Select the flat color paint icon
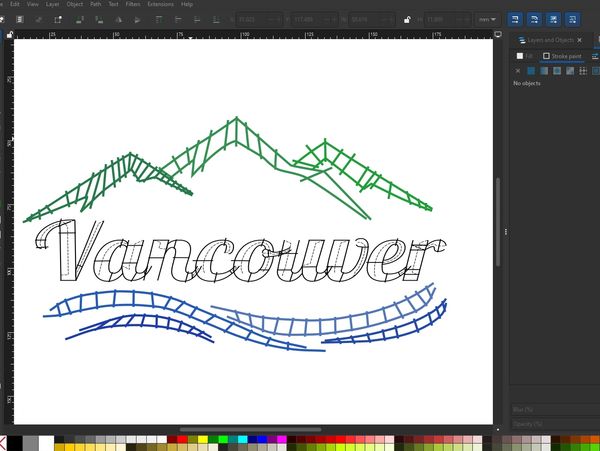Screen dimensions: 600x451 (531, 70)
